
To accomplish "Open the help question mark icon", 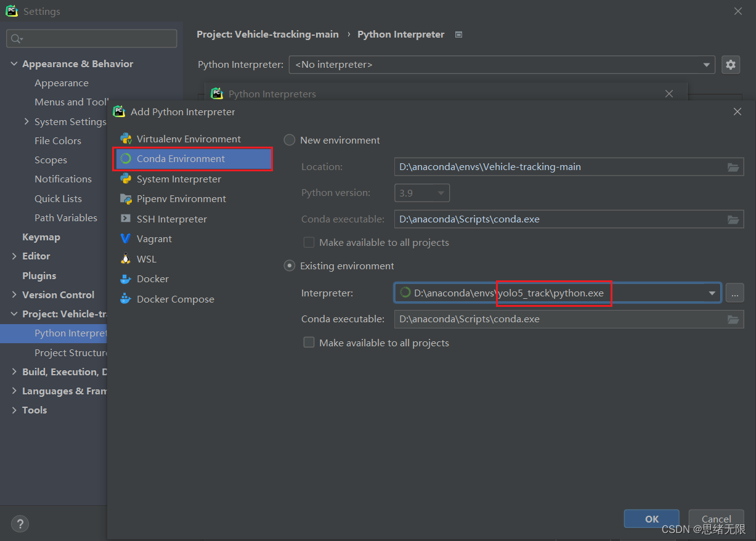I will tap(20, 524).
